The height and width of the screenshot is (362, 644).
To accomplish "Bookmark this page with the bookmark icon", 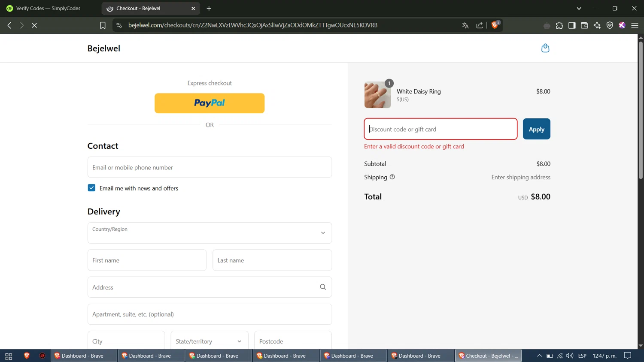I will point(103,25).
